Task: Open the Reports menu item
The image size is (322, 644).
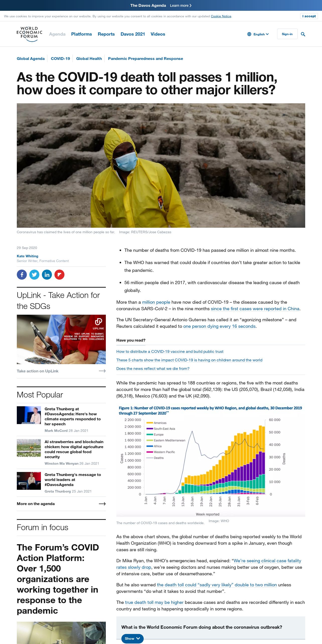Action: point(106,34)
